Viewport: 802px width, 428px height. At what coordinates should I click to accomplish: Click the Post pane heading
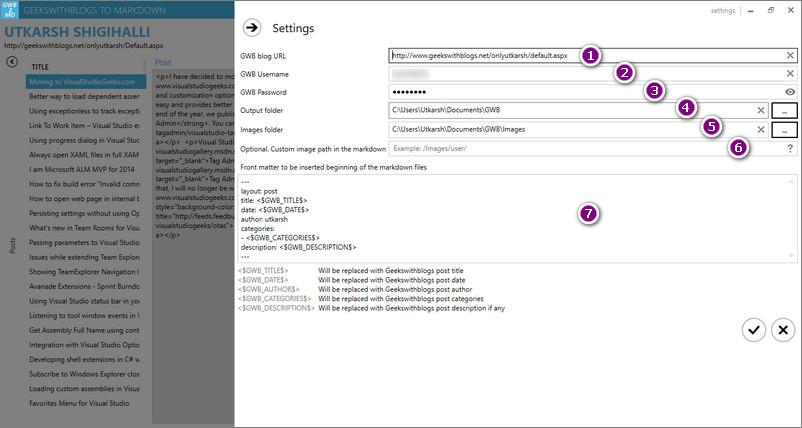163,62
